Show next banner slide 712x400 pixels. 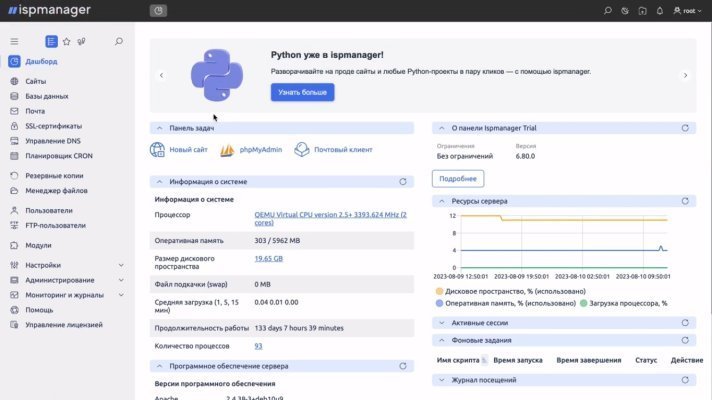[685, 75]
